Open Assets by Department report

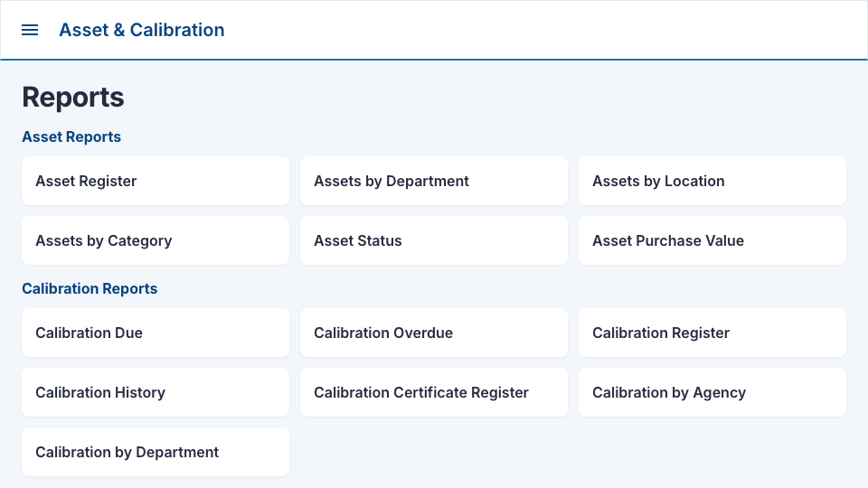(x=434, y=181)
